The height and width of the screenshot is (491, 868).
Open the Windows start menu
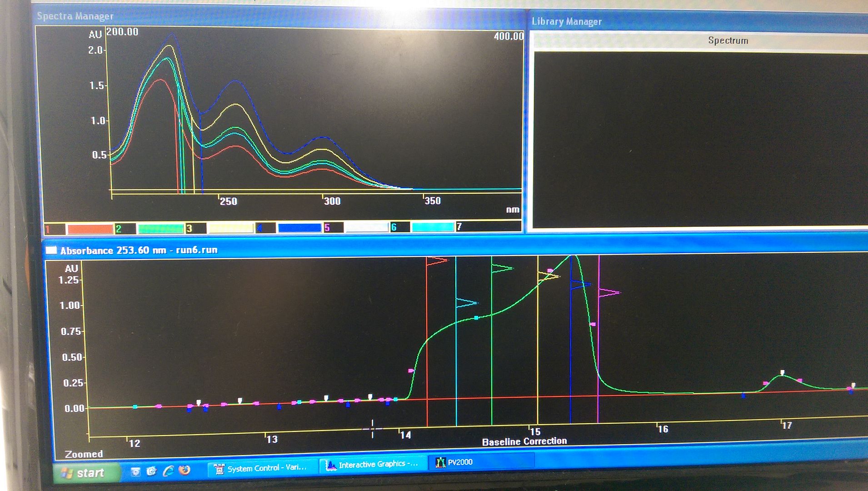(85, 473)
